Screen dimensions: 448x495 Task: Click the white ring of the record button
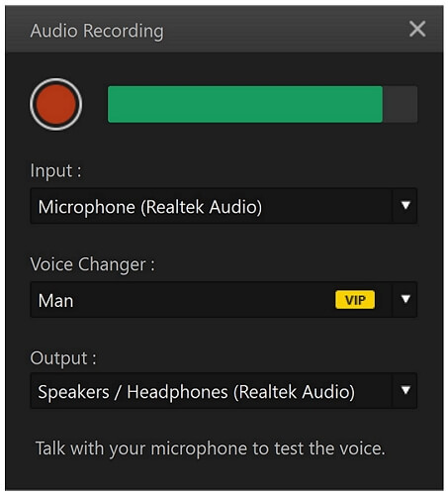click(x=55, y=80)
